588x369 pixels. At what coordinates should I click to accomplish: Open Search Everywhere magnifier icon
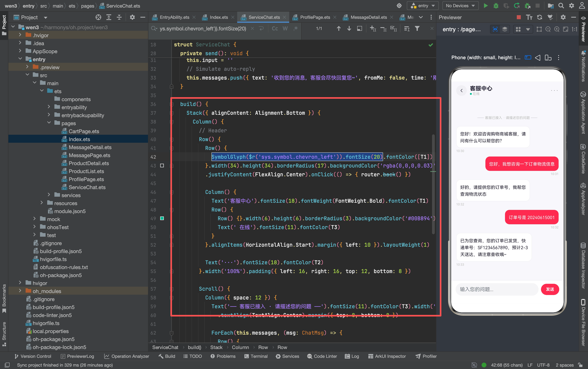(x=561, y=6)
